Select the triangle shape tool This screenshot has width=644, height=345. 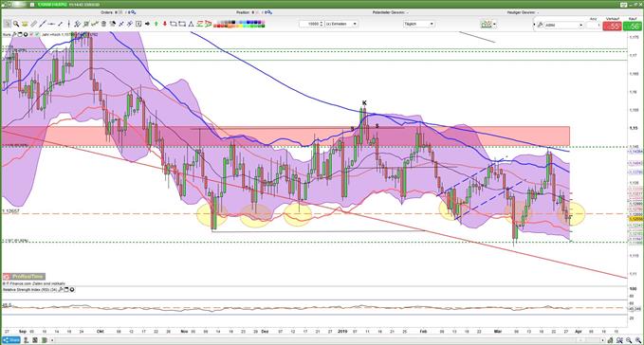[191, 24]
